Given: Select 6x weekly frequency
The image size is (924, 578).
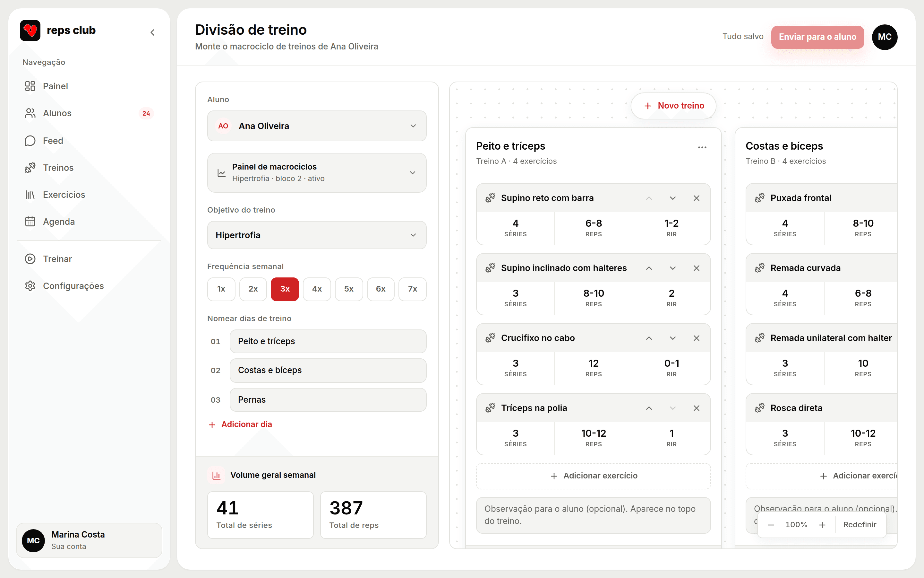Looking at the screenshot, I should coord(381,289).
